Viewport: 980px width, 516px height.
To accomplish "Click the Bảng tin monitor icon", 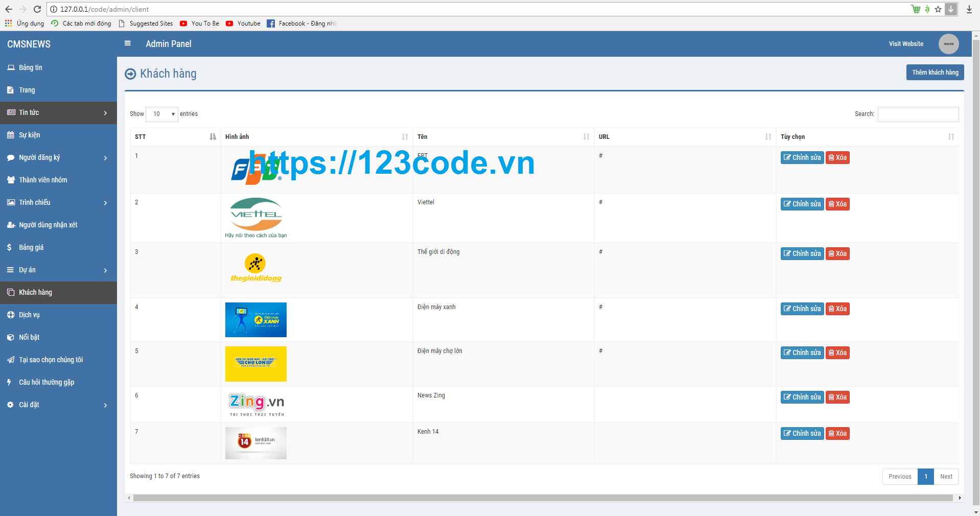I will point(11,67).
